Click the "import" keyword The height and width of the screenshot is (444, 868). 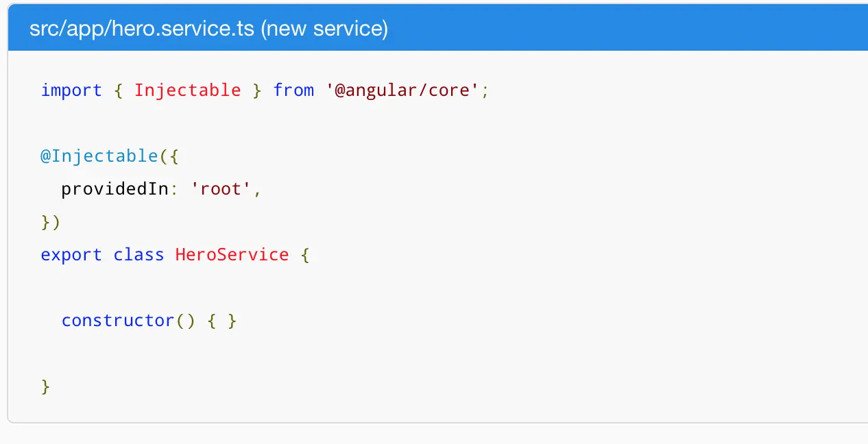[x=71, y=90]
